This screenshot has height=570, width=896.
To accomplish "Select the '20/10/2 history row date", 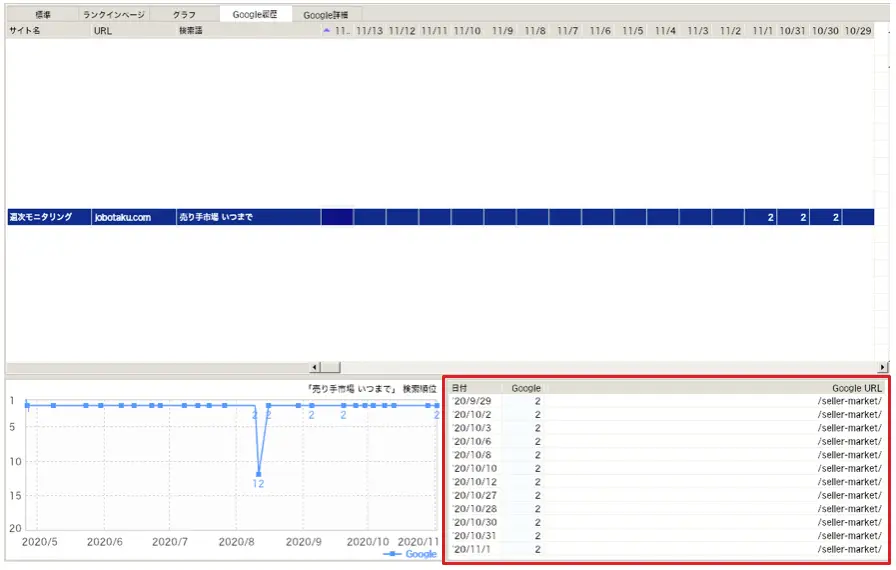I will 472,415.
